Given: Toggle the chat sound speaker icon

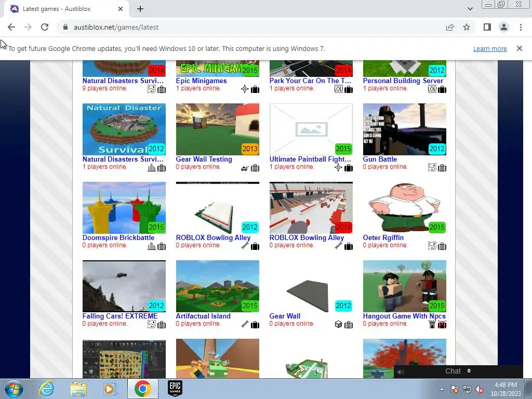Looking at the screenshot, I should [x=401, y=372].
